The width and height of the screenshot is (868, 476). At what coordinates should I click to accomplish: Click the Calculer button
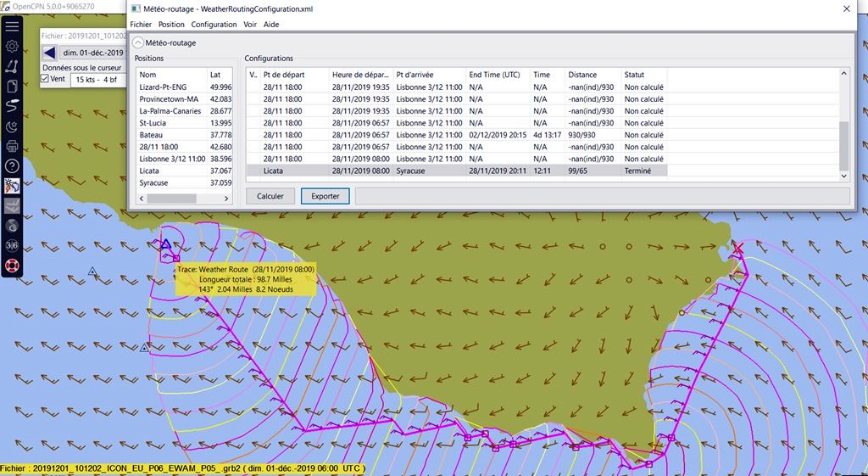[x=270, y=196]
